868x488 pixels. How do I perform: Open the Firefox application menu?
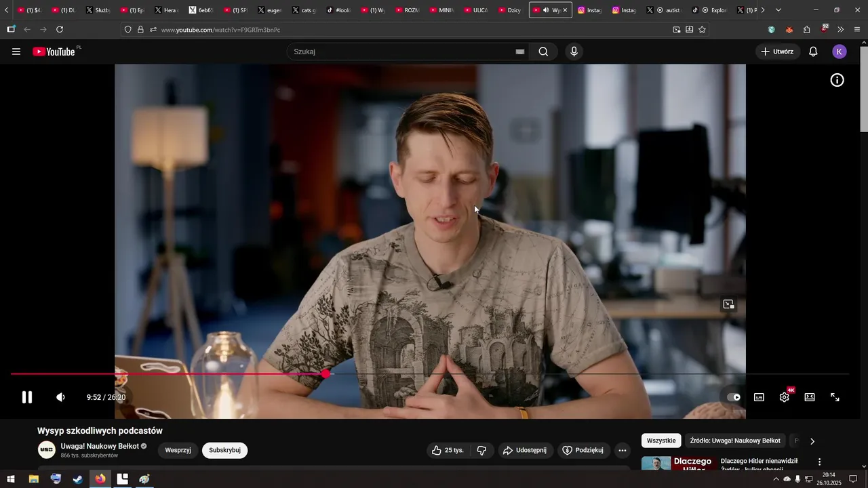[x=857, y=30]
